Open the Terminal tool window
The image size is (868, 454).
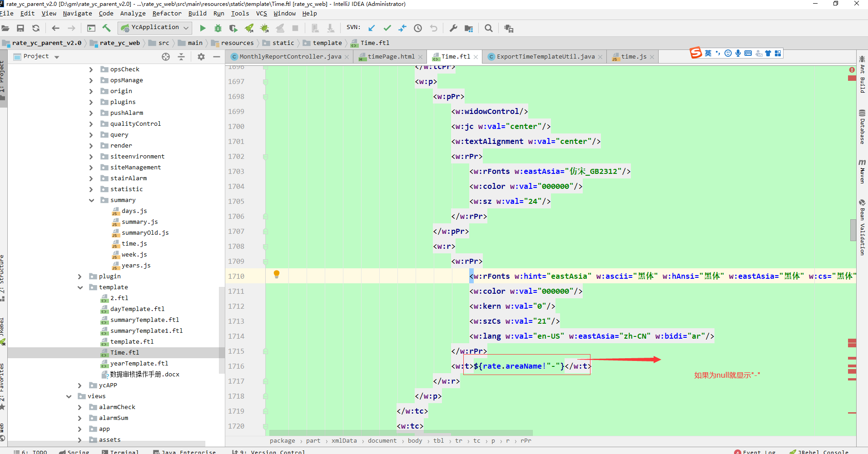121,452
